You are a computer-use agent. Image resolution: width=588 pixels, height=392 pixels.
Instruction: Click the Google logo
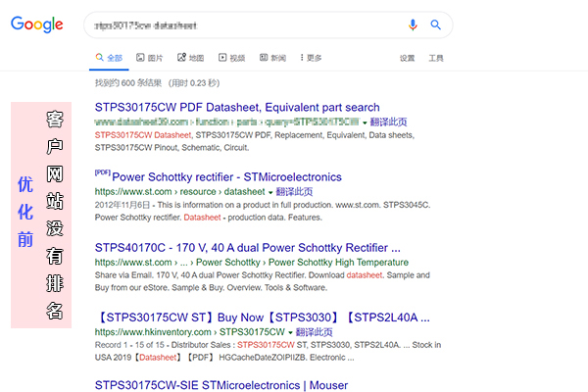coord(37,24)
